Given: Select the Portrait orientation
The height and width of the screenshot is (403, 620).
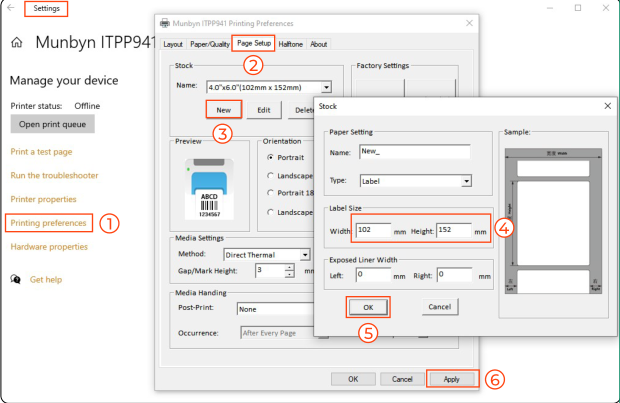Looking at the screenshot, I should tap(270, 157).
